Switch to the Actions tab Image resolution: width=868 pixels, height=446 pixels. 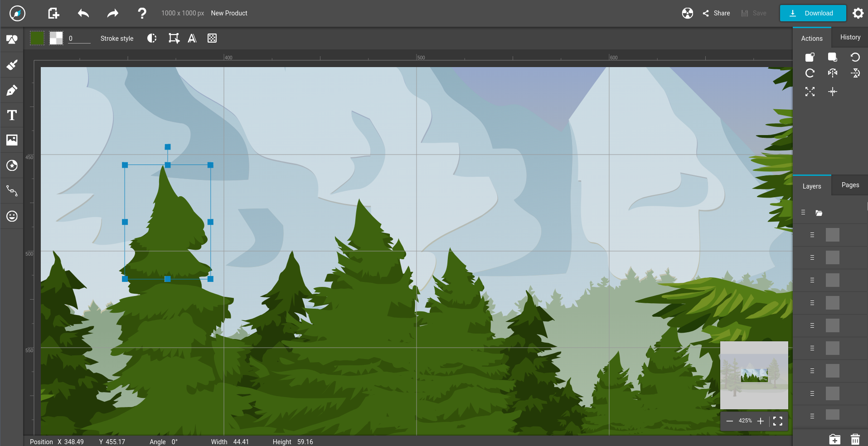click(x=812, y=38)
